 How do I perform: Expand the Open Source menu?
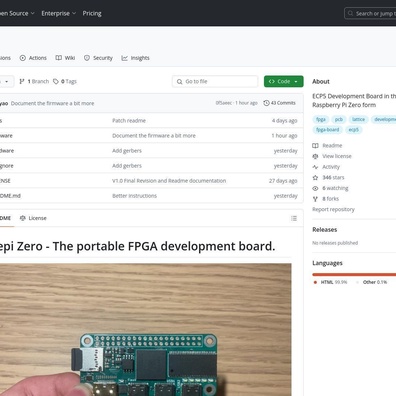coord(17,13)
